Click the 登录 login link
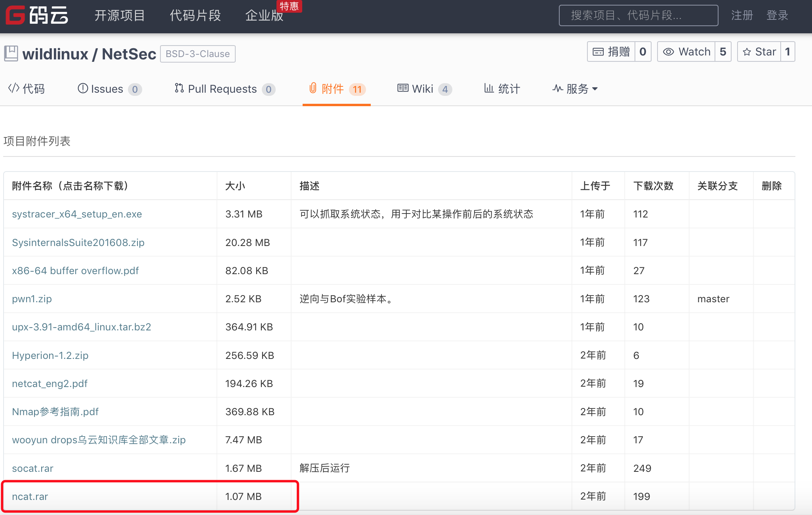Viewport: 812px width, 515px height. pyautogui.click(x=777, y=15)
